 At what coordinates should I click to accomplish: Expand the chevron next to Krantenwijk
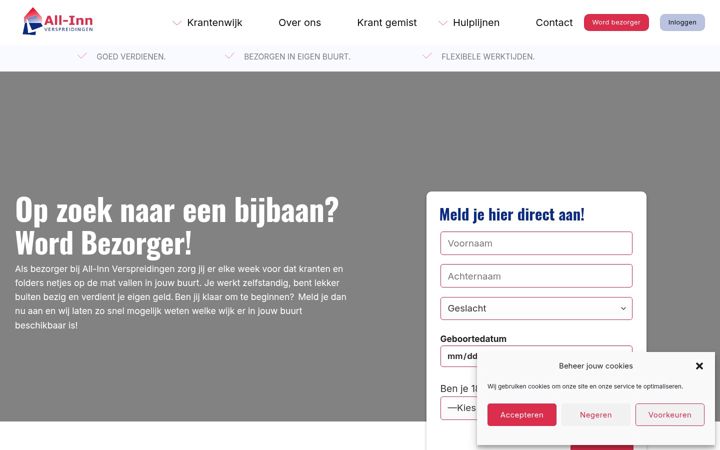click(177, 22)
